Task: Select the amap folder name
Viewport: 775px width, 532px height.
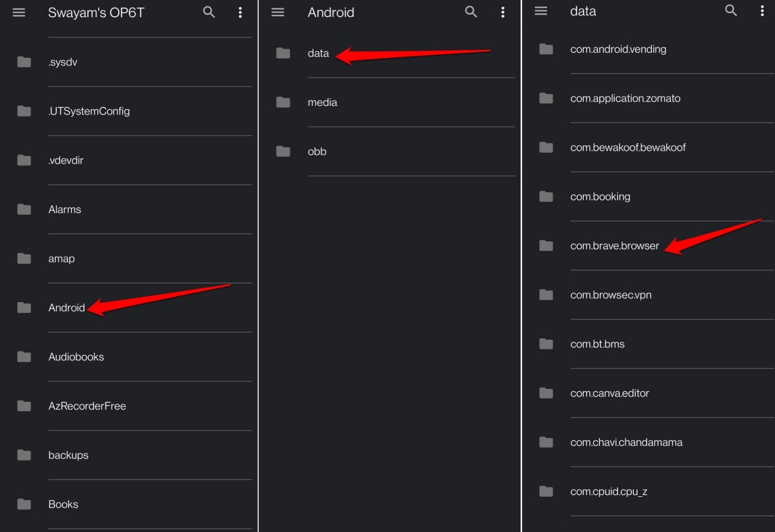Action: pos(61,259)
